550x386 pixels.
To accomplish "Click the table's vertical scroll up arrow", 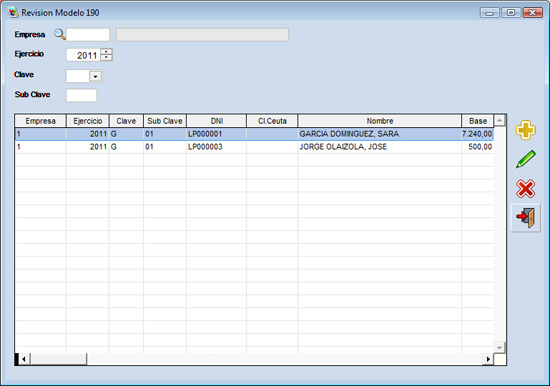I will [499, 121].
